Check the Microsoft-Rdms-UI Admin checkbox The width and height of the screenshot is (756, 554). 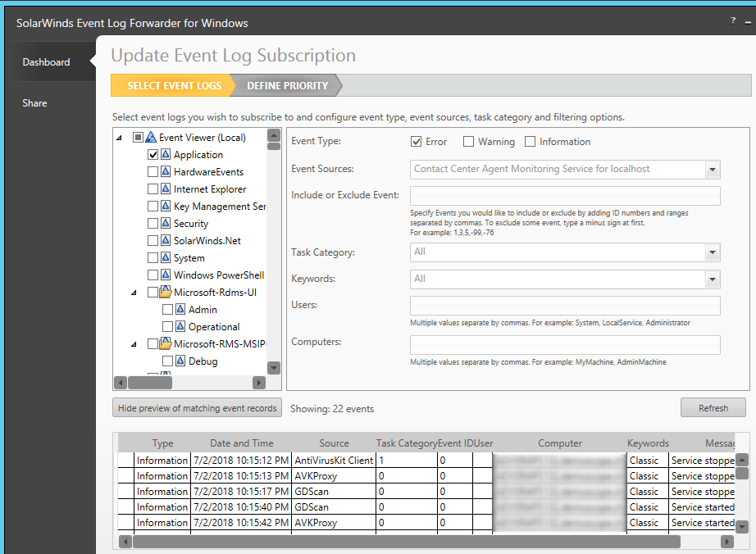168,309
